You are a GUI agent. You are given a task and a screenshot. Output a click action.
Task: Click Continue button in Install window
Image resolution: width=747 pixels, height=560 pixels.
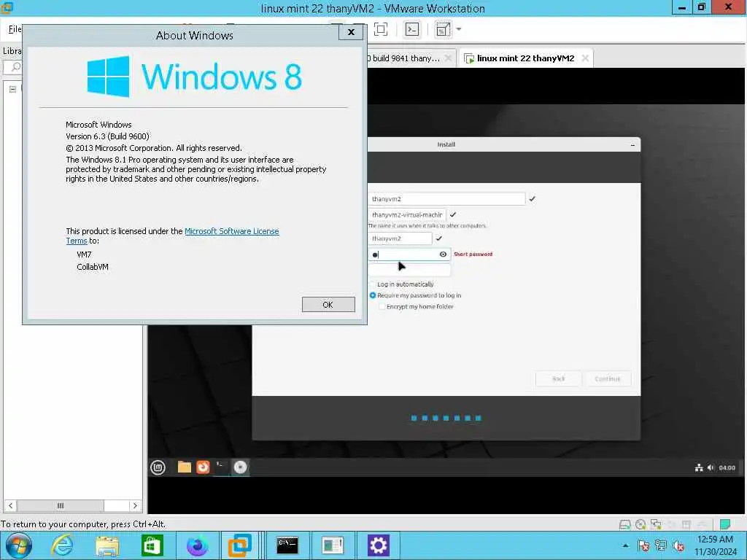[608, 379]
